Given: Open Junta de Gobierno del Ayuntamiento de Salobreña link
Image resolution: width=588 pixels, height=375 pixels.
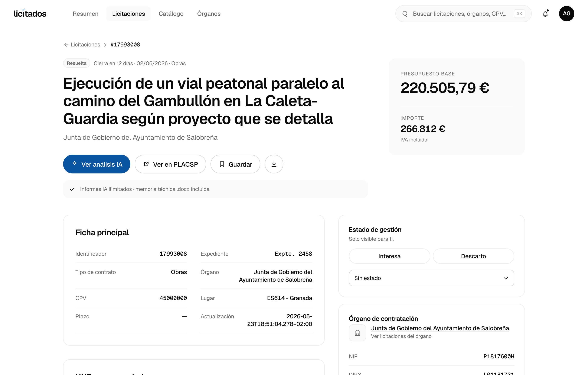Looking at the screenshot, I should pos(440,328).
